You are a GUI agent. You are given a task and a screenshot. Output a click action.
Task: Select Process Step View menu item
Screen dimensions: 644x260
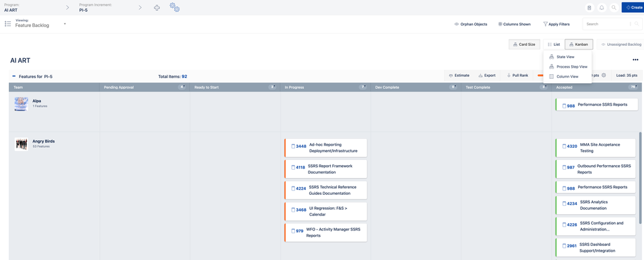point(567,66)
